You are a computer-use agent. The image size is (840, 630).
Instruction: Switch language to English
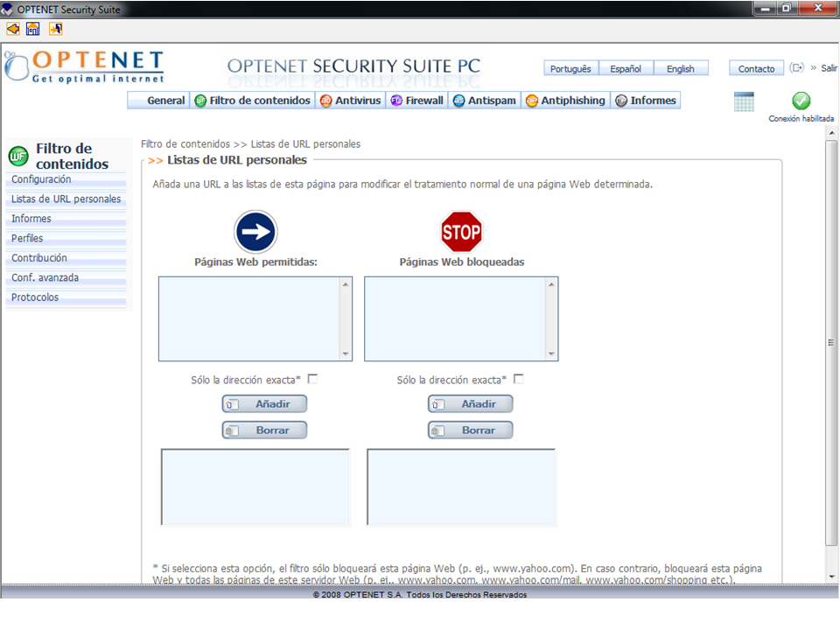pyautogui.click(x=680, y=69)
